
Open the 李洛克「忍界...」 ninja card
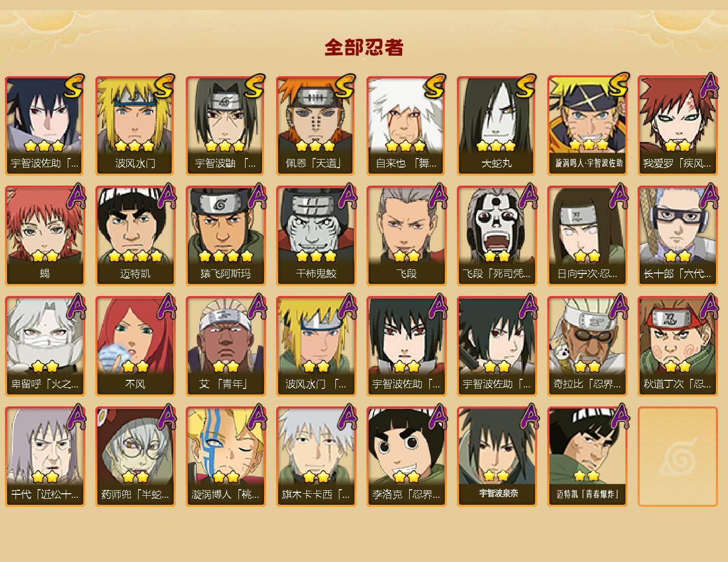(406, 457)
